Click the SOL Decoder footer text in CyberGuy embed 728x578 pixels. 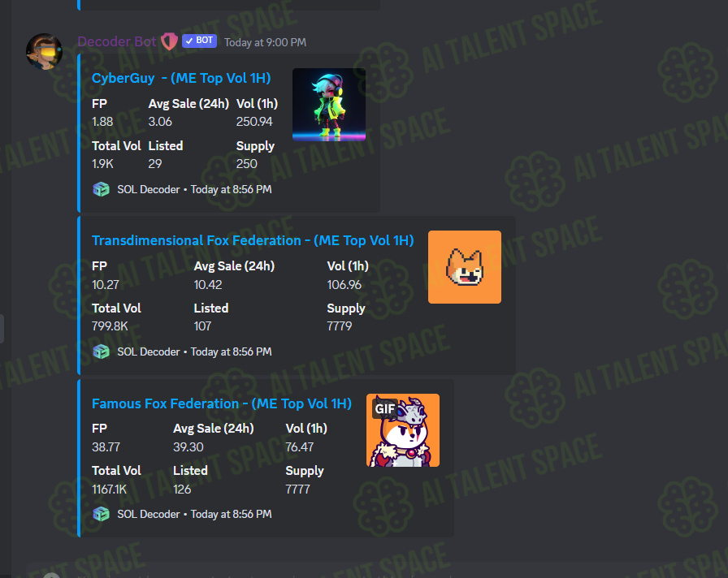(x=149, y=189)
